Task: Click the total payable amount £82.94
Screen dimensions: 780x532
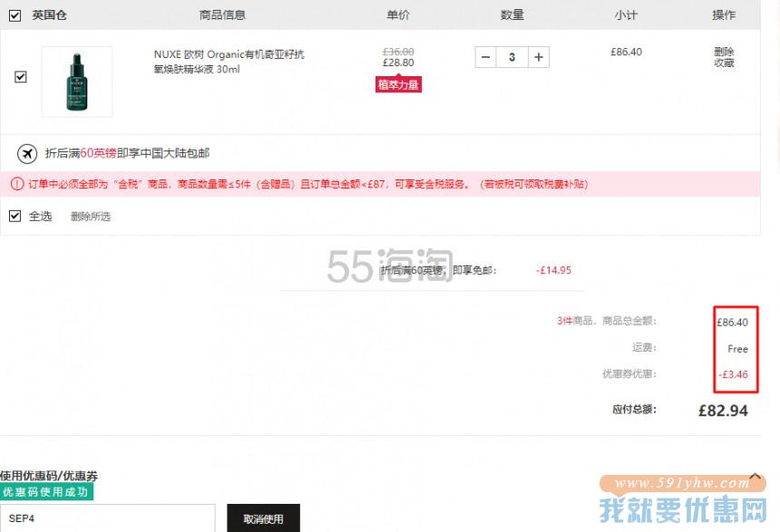Action: (x=723, y=411)
